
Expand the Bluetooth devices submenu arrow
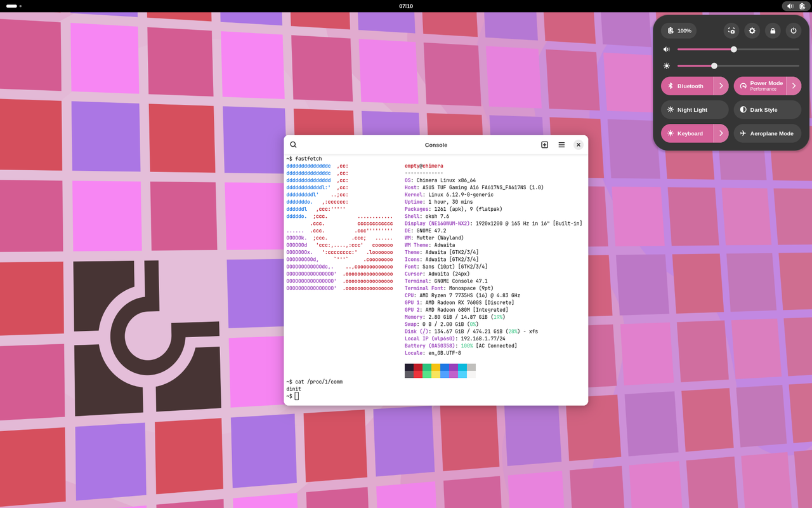pos(721,86)
